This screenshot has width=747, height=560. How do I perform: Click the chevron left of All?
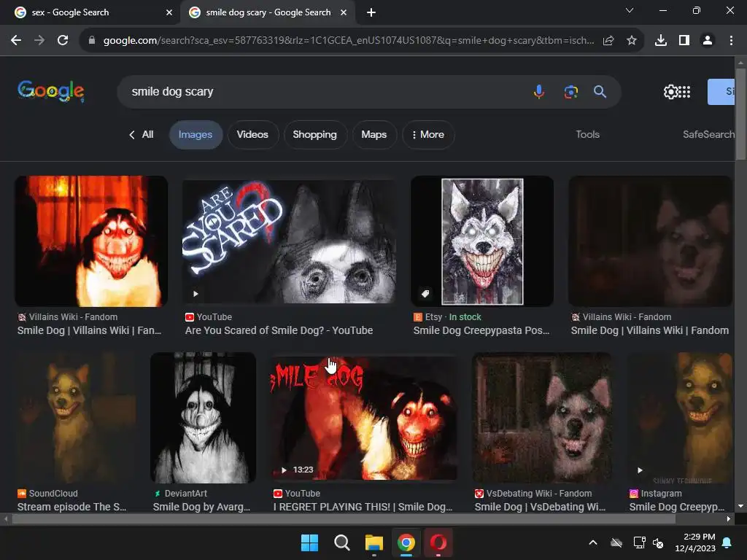click(132, 135)
